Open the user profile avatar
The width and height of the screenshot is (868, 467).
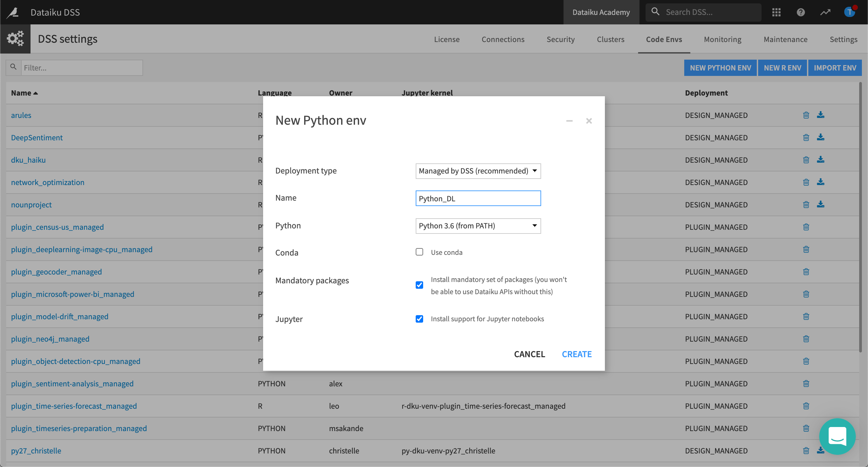pos(850,12)
